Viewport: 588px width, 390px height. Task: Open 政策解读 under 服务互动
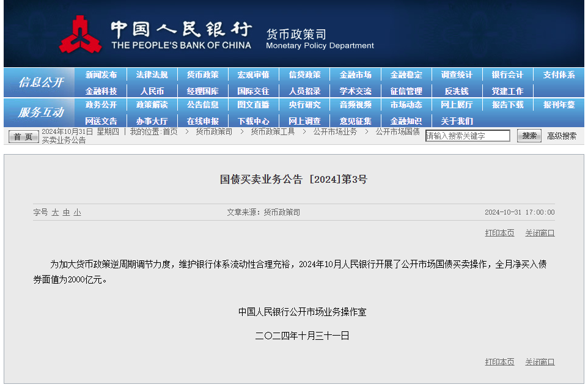[x=152, y=105]
